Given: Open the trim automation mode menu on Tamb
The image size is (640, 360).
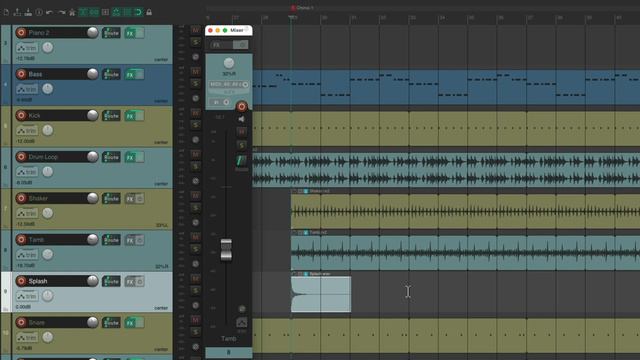Looking at the screenshot, I should (x=27, y=255).
